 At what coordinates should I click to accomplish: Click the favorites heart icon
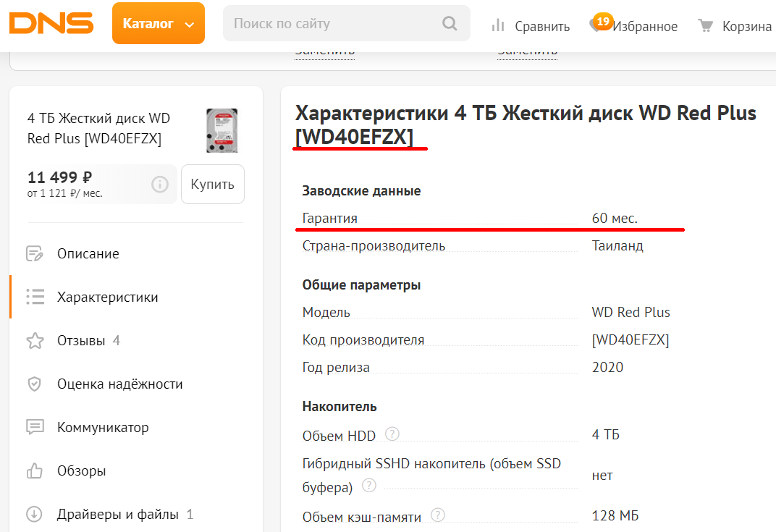click(597, 26)
